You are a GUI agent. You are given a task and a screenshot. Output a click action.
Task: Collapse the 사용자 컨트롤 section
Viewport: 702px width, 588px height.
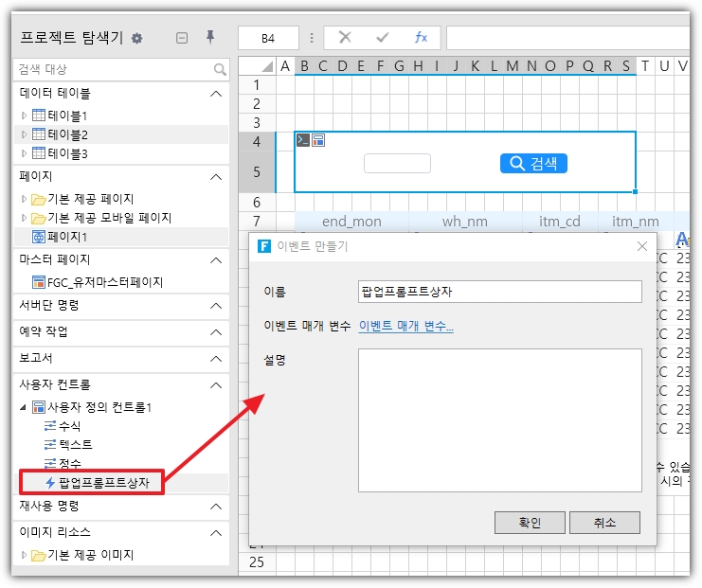(216, 385)
